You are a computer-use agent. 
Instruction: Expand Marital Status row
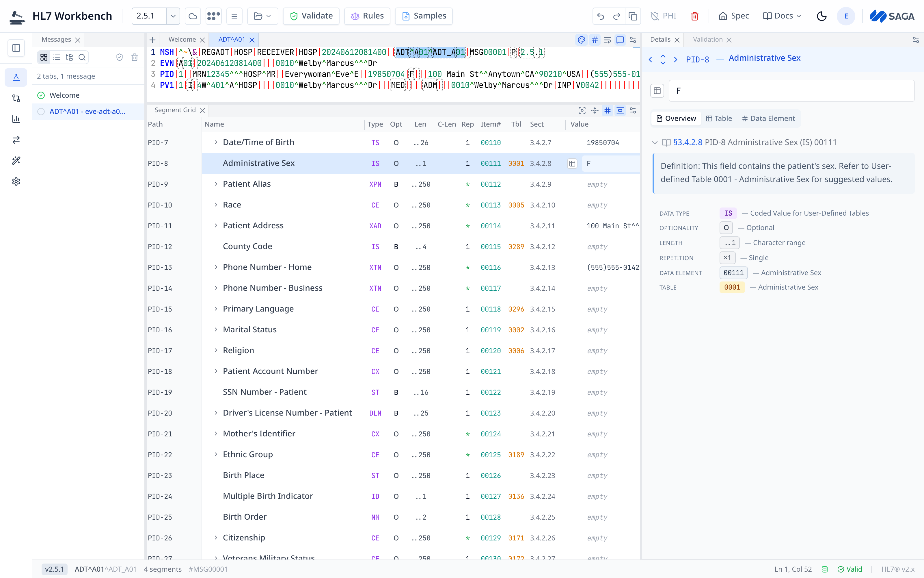[x=216, y=329]
